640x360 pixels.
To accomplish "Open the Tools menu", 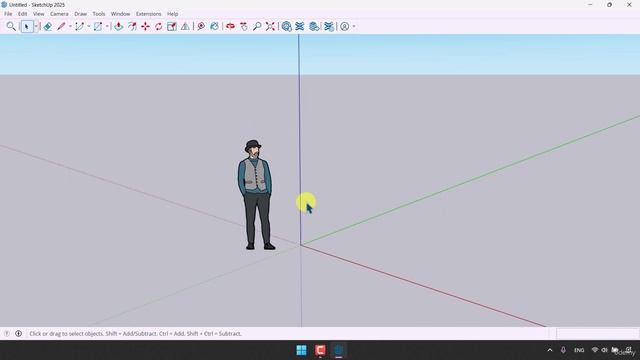I will tap(99, 14).
